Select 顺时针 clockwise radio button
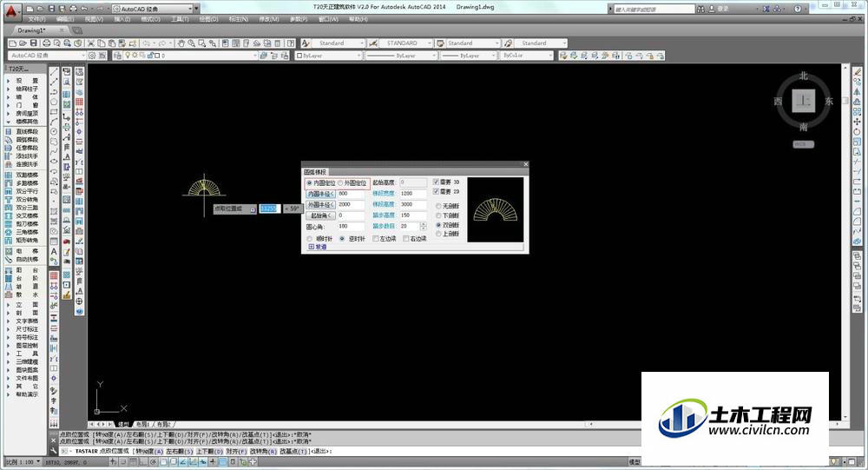Screen dimensions: 868x470 click(x=310, y=239)
